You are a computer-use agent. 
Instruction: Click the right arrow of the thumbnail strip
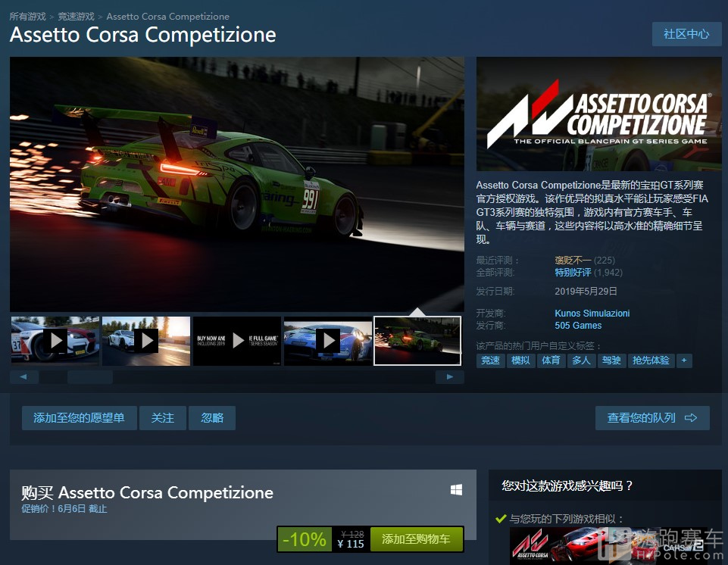click(449, 376)
